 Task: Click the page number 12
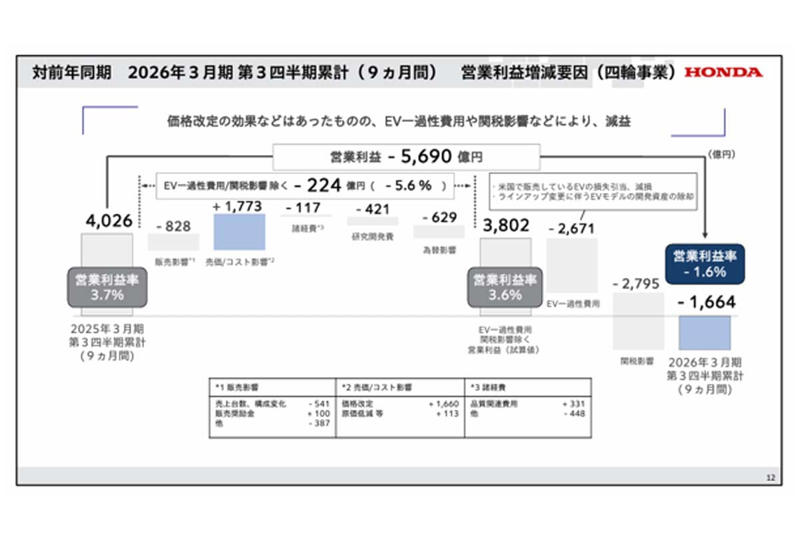770,477
